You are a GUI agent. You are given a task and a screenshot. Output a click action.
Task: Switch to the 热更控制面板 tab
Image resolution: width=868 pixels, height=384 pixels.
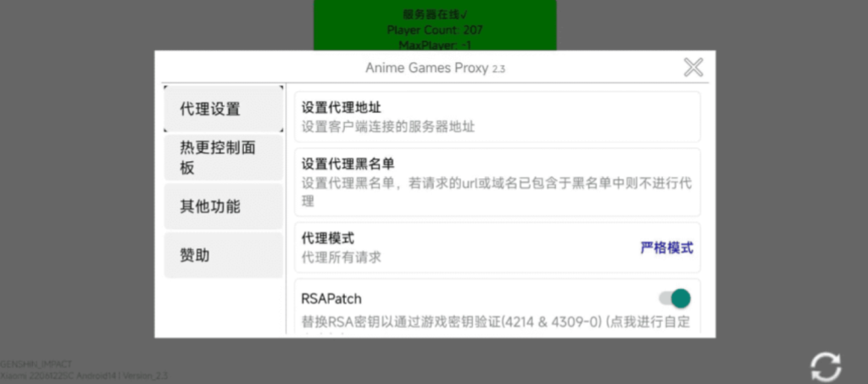[224, 158]
